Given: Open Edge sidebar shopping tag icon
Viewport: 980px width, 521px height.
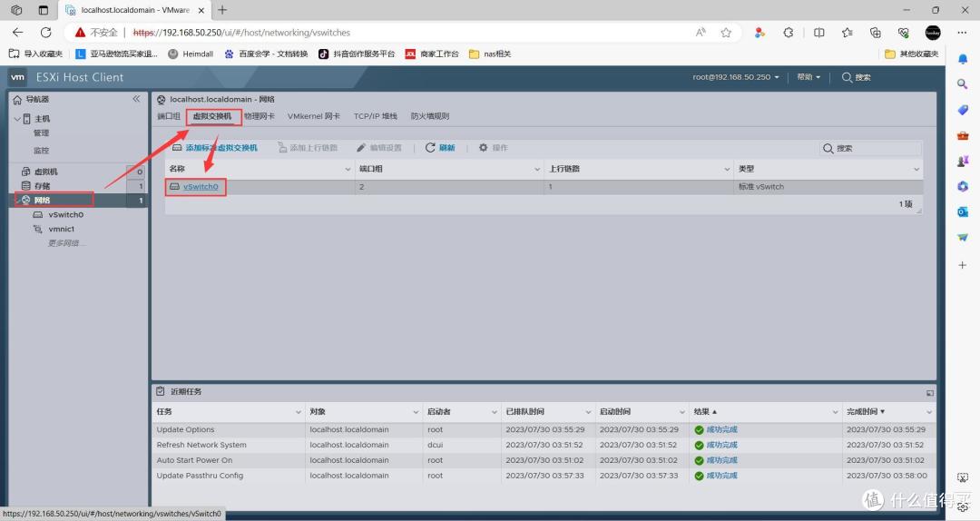Looking at the screenshot, I should click(x=963, y=110).
